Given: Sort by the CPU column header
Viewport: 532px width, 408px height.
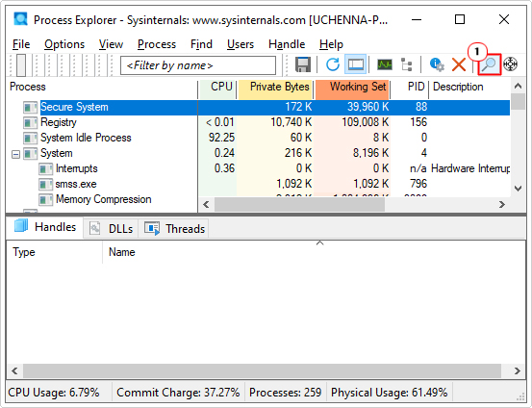Looking at the screenshot, I should tap(217, 87).
